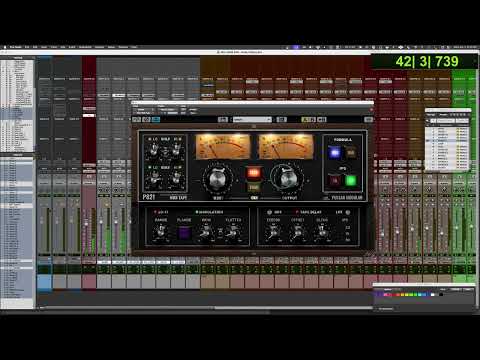Click the button left of the preset dropdown
This screenshot has height=360, width=480.
[x=223, y=119]
